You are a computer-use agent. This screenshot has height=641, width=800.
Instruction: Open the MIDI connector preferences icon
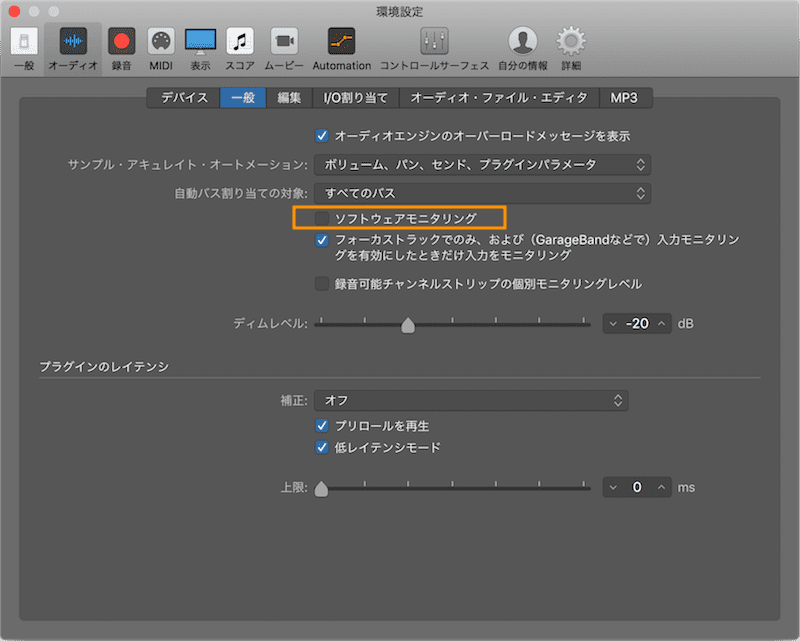[161, 41]
